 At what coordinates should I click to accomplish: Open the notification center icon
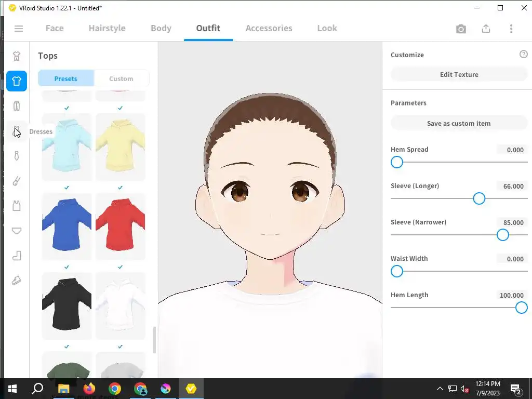pos(515,389)
